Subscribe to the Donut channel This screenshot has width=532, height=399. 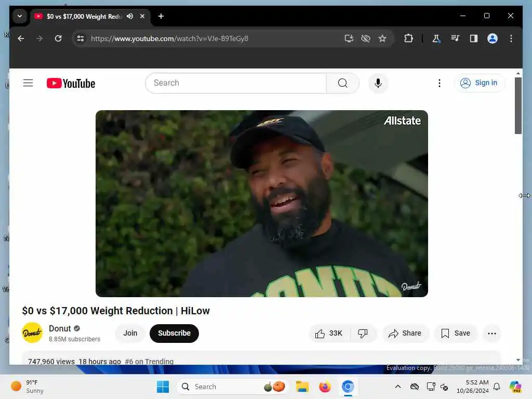coord(174,333)
